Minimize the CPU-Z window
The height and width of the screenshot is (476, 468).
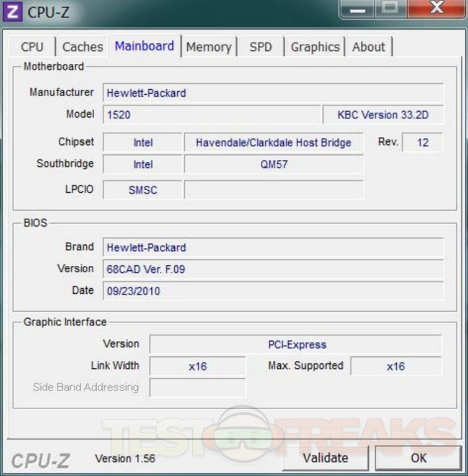[358, 9]
